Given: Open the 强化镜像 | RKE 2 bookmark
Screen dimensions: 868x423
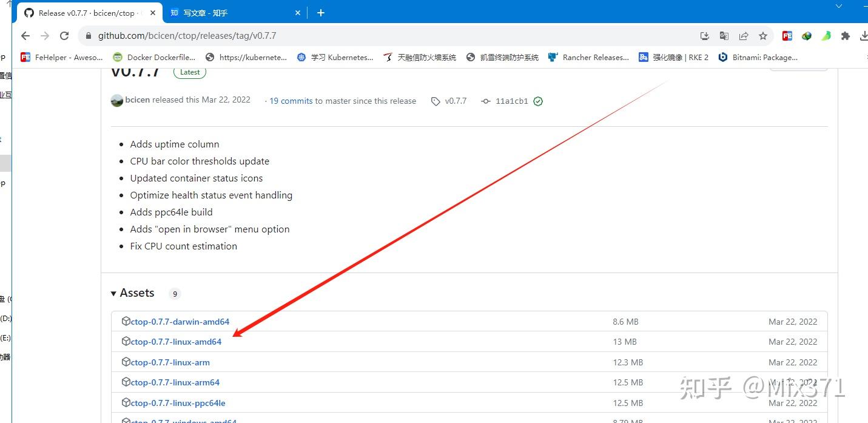Looking at the screenshot, I should pyautogui.click(x=673, y=57).
